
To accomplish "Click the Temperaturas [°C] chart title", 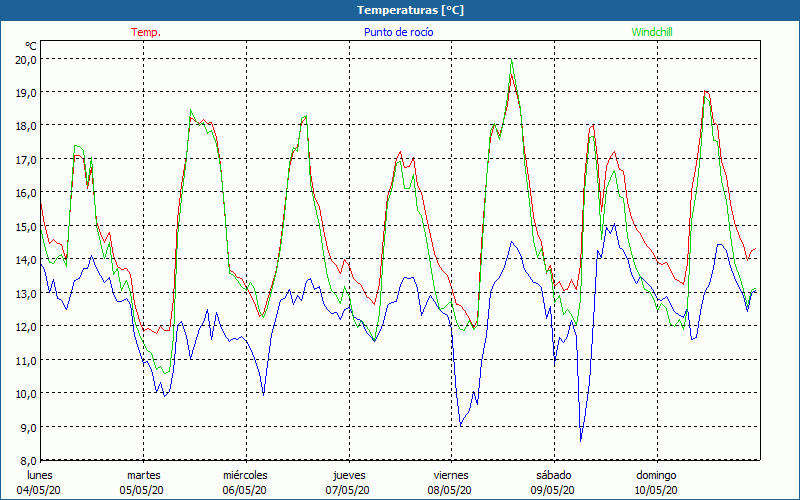I will coord(410,10).
